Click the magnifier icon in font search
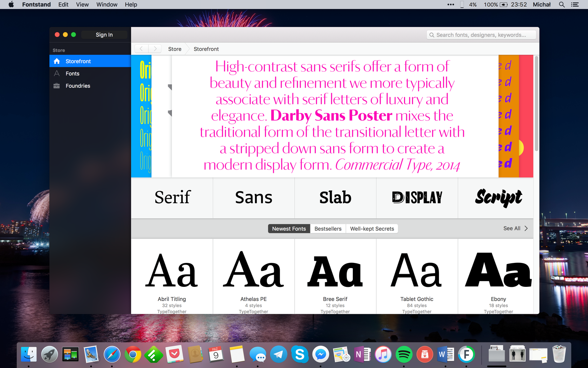Viewport: 588px width, 368px height. (x=432, y=35)
